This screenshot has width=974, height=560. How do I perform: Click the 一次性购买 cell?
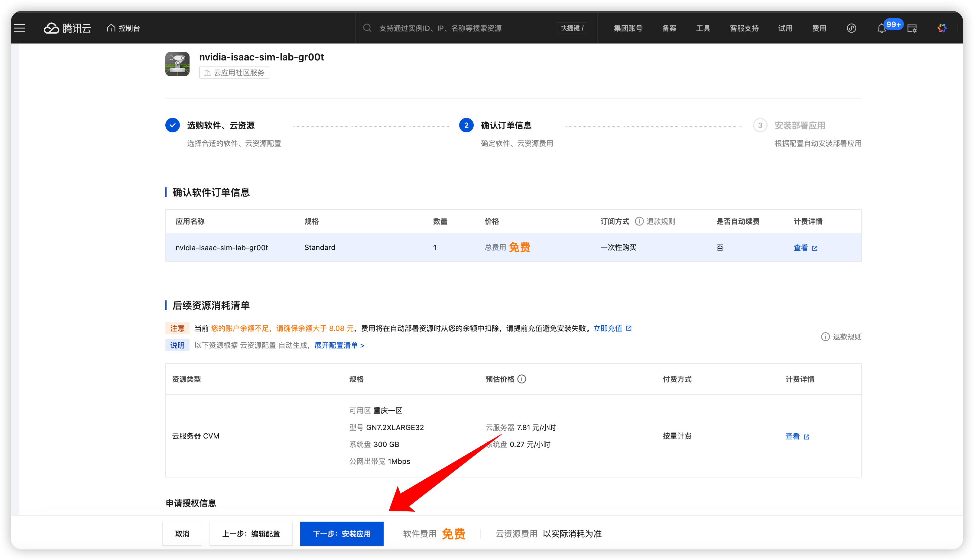pyautogui.click(x=618, y=247)
